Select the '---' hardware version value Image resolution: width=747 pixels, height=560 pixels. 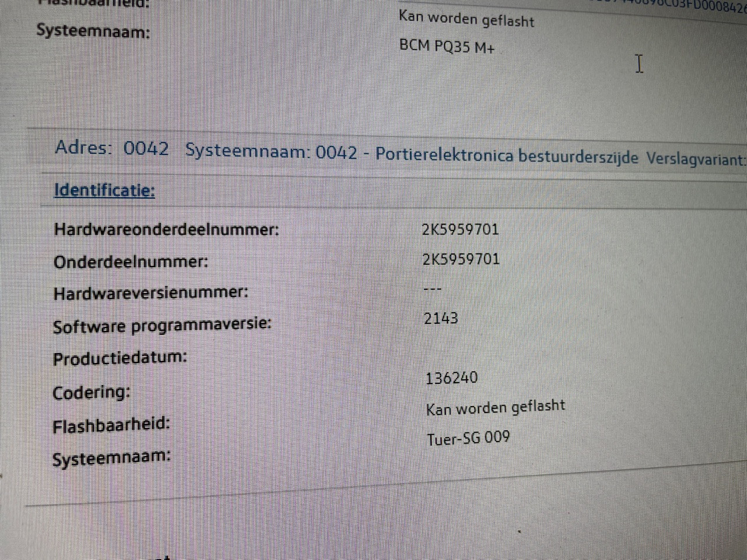(x=432, y=288)
